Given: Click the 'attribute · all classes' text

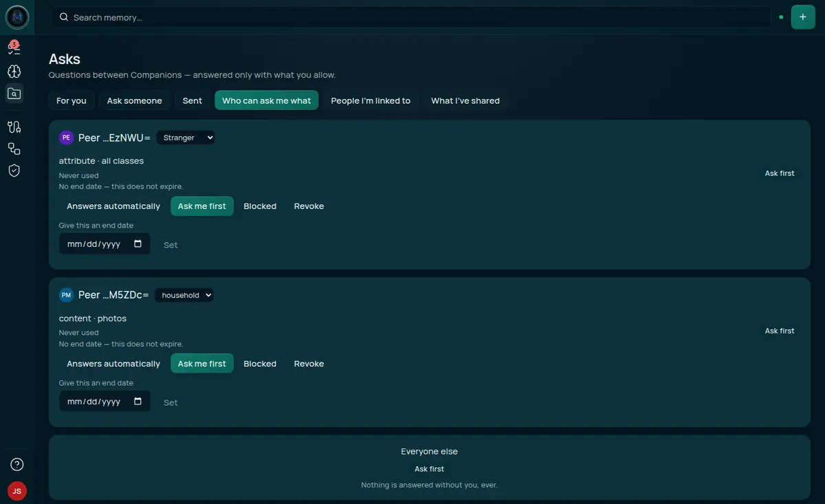Looking at the screenshot, I should coord(101,161).
